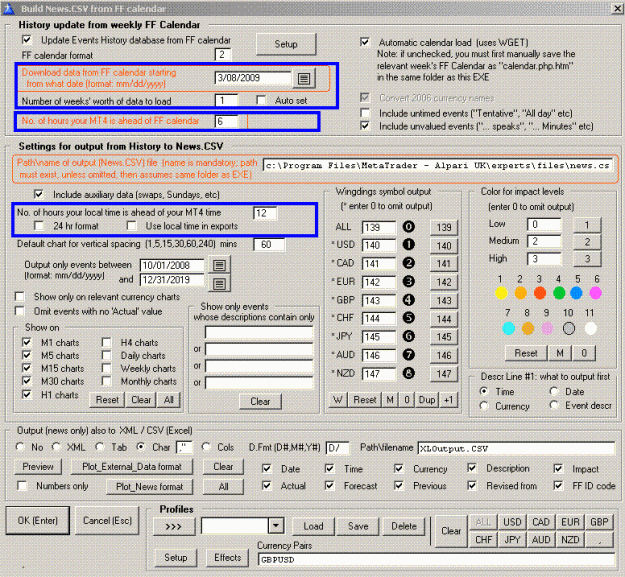Click the app icon in title bar
The image size is (625, 577).
pyautogui.click(x=8, y=8)
